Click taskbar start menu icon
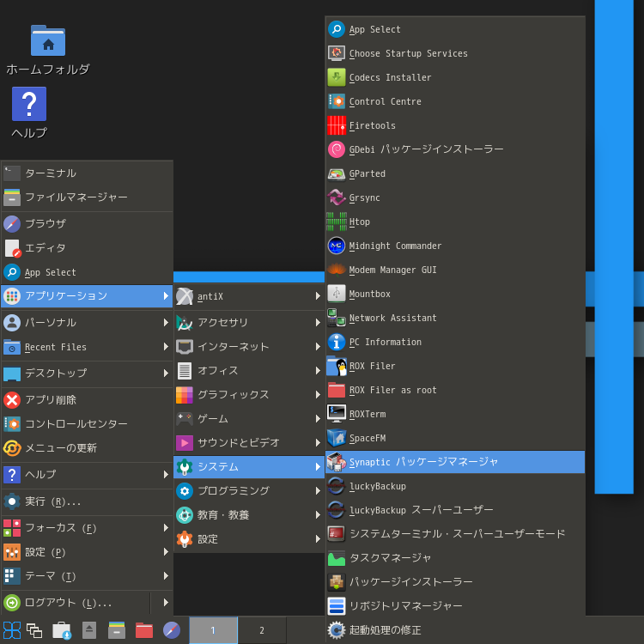Viewport: 644px width, 644px height. [12, 630]
